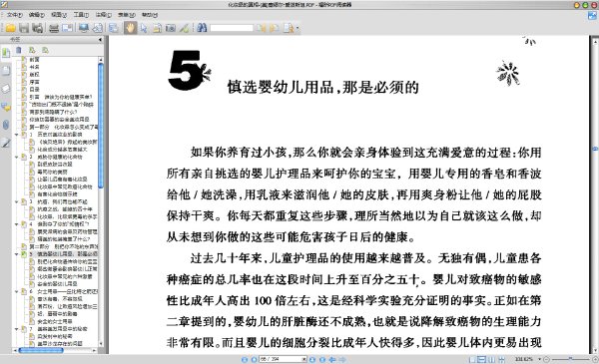Image resolution: width=599 pixels, height=364 pixels.
Task: Open the 文件 menu
Action: point(14,15)
